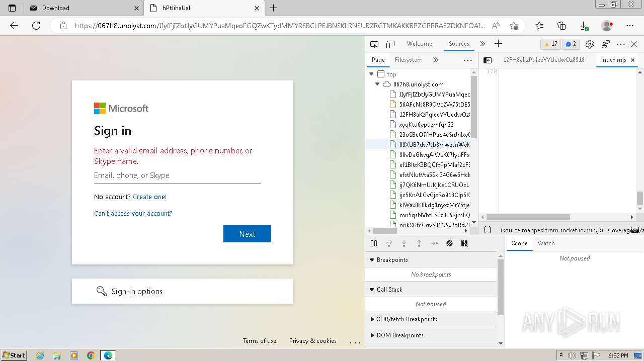The height and width of the screenshot is (362, 644).
Task: Open the browser Downloads icon
Action: tap(584, 26)
